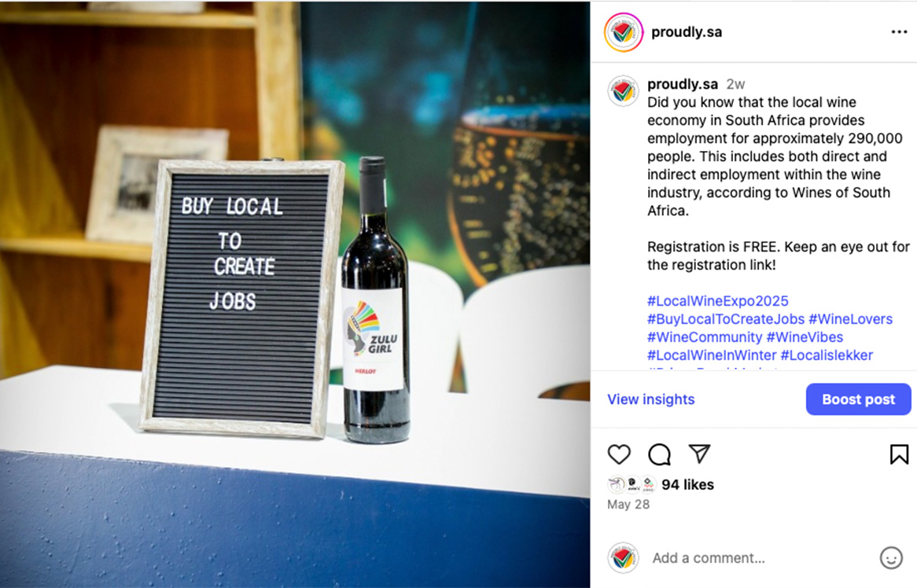Boost post button
The width and height of the screenshot is (917, 588).
(x=858, y=399)
